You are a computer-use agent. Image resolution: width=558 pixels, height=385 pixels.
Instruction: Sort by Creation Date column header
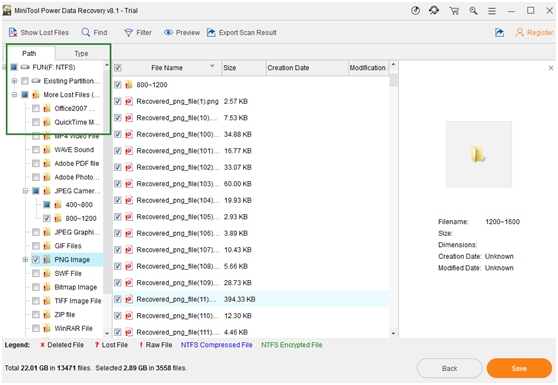[x=307, y=68]
